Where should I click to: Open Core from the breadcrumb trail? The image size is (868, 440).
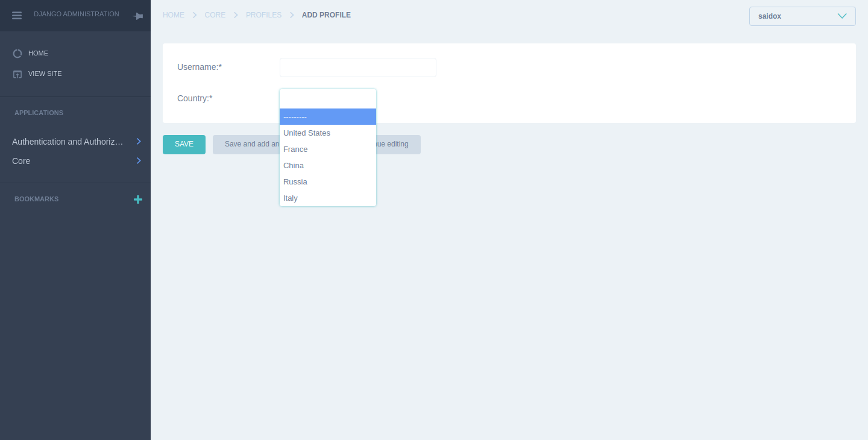[x=215, y=15]
